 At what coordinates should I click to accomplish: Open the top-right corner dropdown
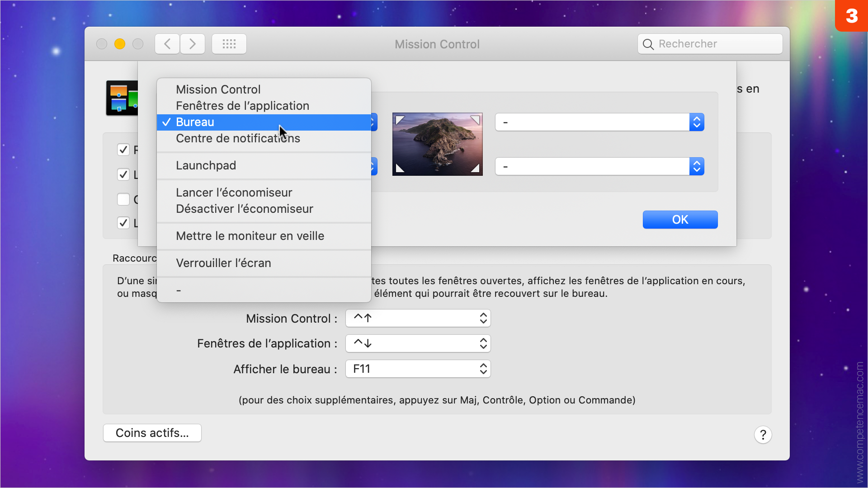(599, 122)
